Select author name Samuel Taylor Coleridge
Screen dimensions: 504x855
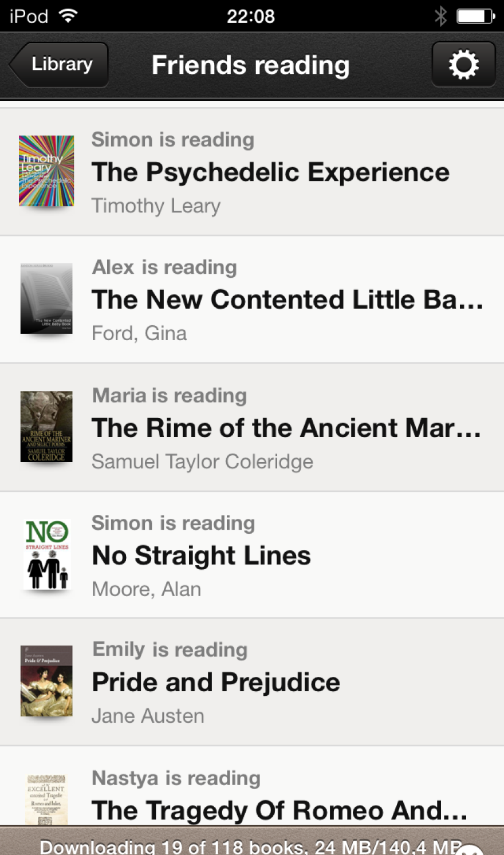coord(202,462)
